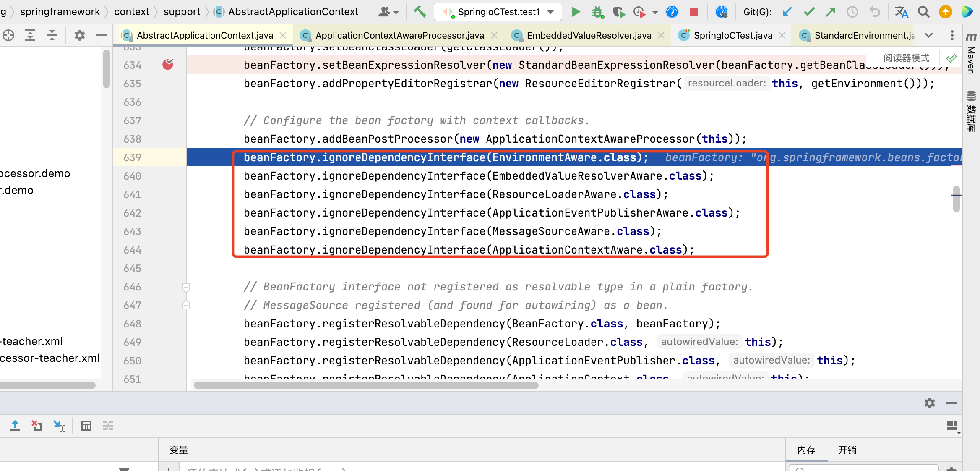Click the Build project hammer icon
The height and width of the screenshot is (471, 980).
coord(420,12)
